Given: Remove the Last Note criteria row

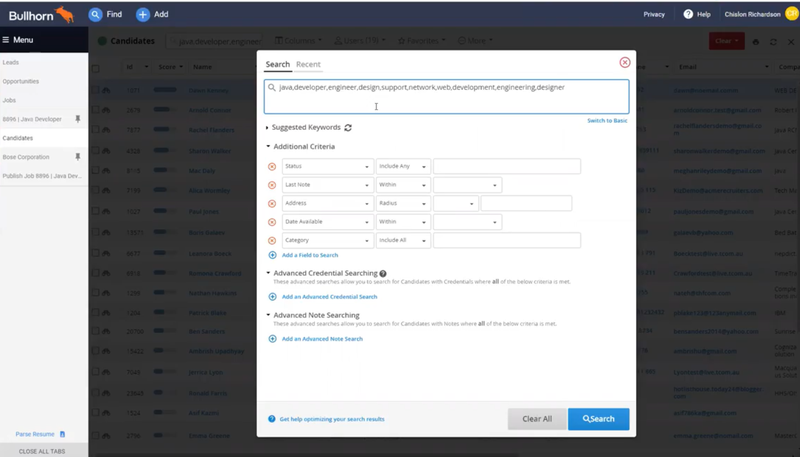Looking at the screenshot, I should point(272,185).
